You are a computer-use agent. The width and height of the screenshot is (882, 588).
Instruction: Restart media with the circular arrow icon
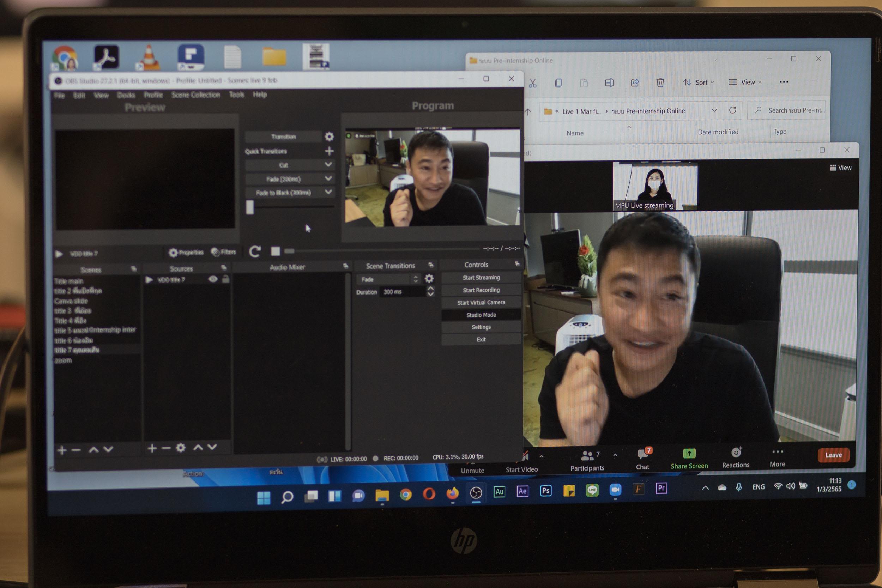255,251
